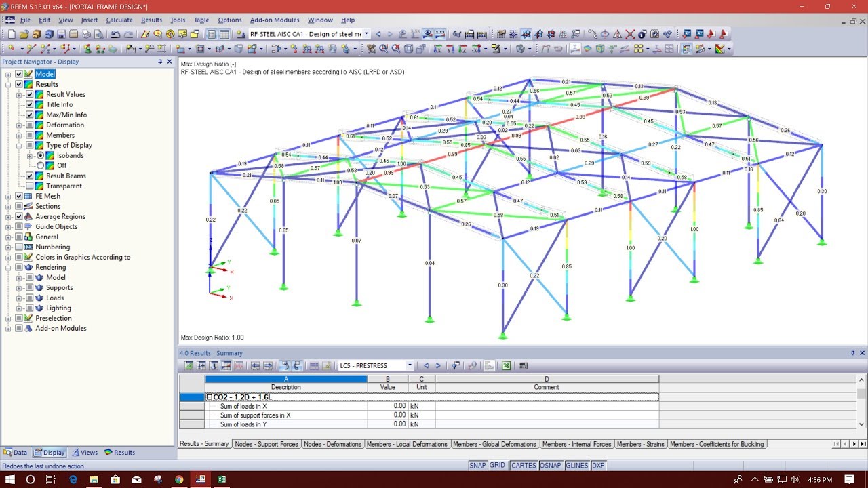Open the LC5 - PRESTRESS load case dropdown
Image resolution: width=868 pixels, height=488 pixels.
click(x=410, y=365)
